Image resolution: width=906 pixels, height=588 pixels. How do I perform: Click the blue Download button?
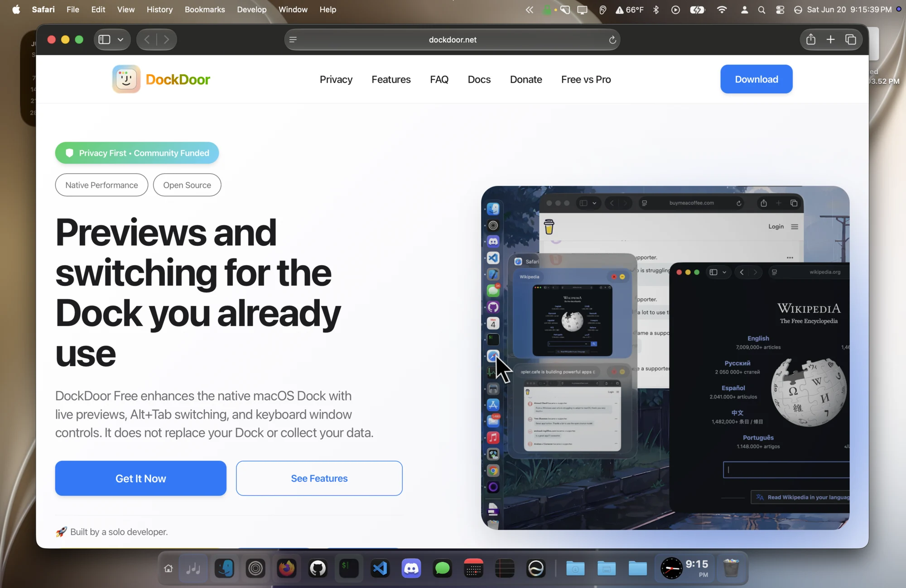click(757, 79)
